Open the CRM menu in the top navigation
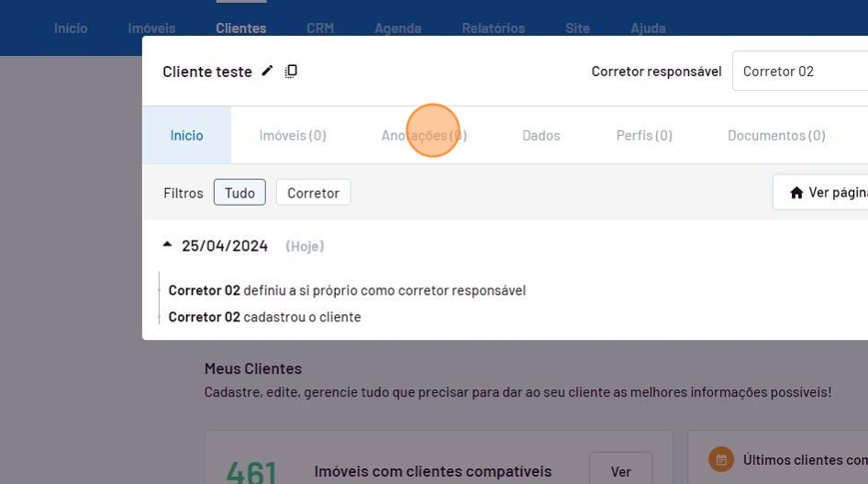Screen dimensions: 868x484 (x=320, y=28)
